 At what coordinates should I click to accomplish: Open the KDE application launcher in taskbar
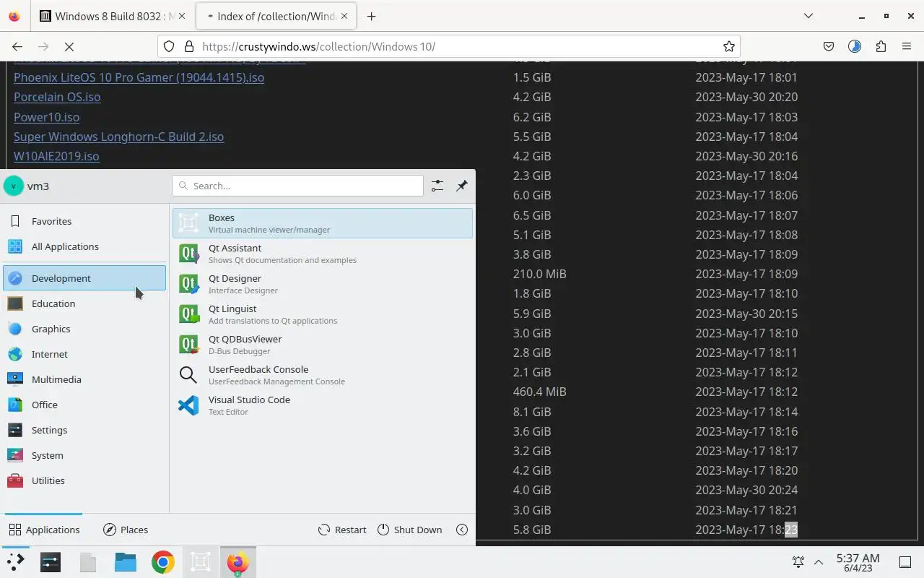pos(15,562)
